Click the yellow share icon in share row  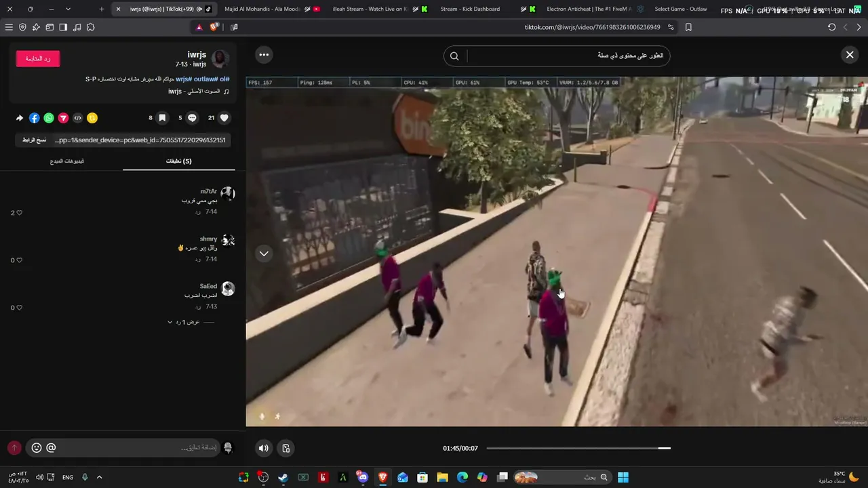coord(92,118)
